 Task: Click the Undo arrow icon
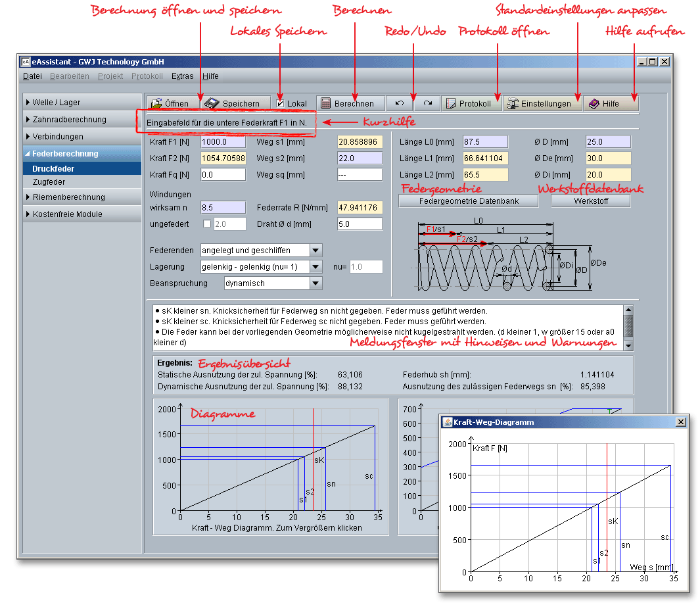[399, 103]
